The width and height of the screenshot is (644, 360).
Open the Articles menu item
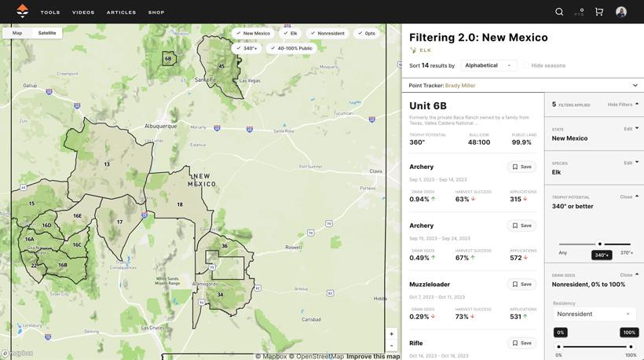[121, 13]
